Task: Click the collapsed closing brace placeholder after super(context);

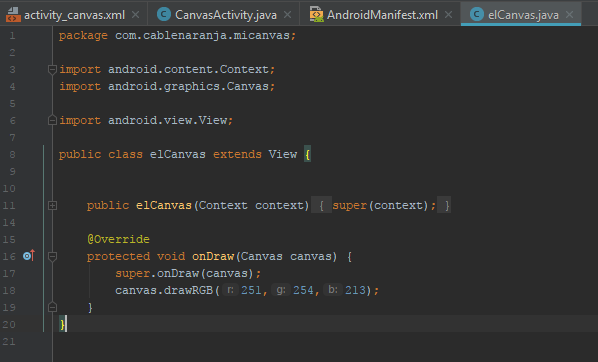Action: (x=444, y=206)
